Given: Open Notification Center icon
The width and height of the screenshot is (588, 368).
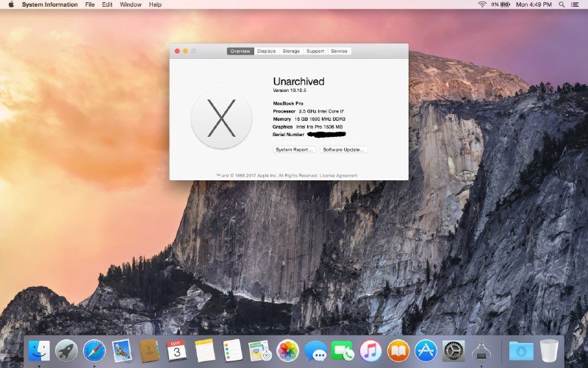Looking at the screenshot, I should coord(575,4).
